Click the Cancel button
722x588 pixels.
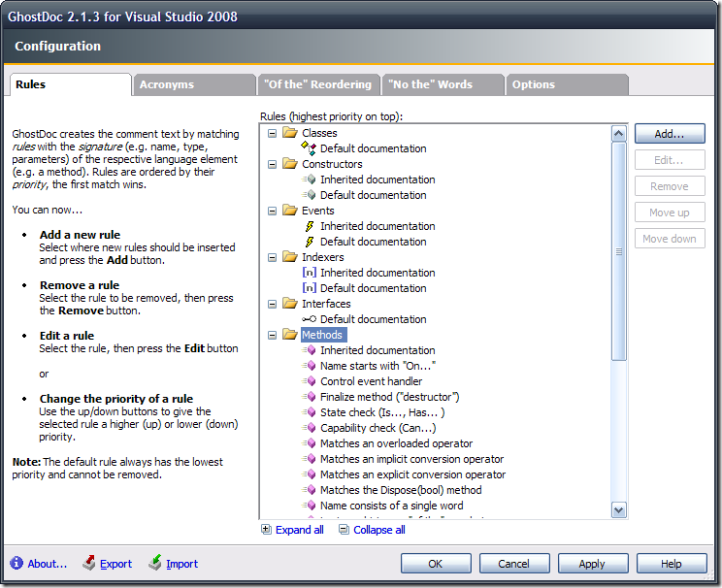(514, 564)
